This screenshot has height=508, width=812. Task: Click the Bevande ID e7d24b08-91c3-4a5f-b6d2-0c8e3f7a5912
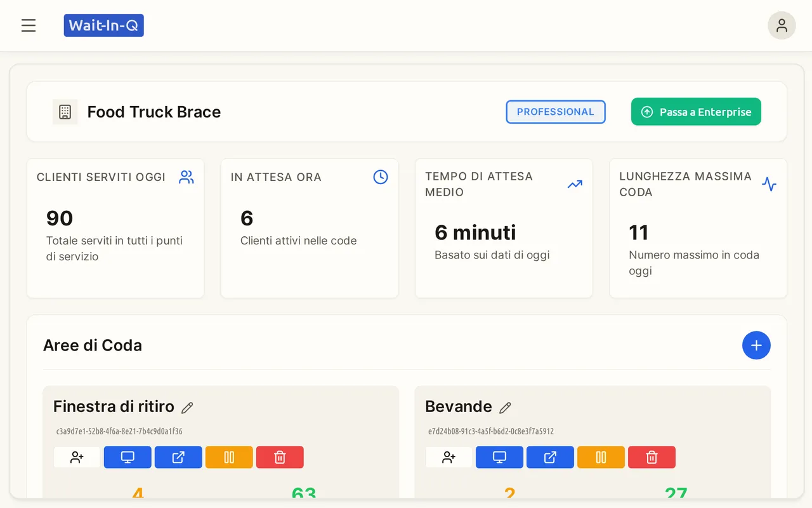(x=491, y=431)
